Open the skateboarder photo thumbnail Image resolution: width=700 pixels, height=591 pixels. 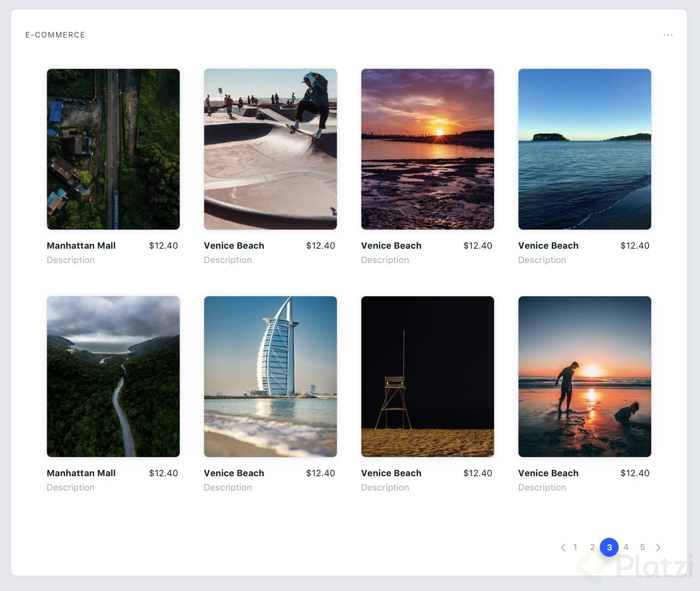[270, 149]
